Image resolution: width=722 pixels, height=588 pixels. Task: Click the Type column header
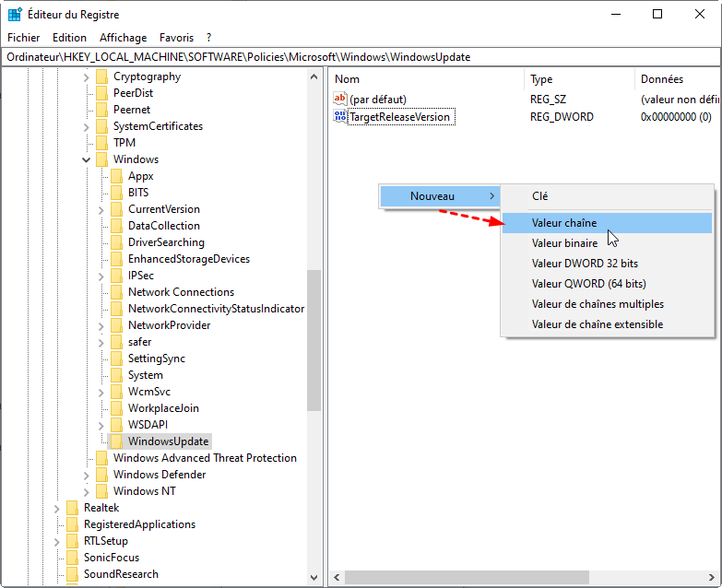coord(579,79)
